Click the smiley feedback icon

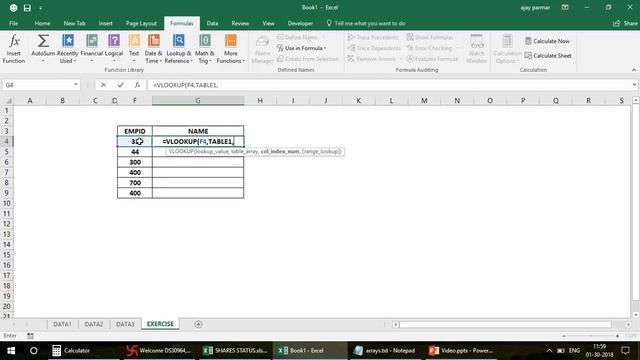coord(13,8)
